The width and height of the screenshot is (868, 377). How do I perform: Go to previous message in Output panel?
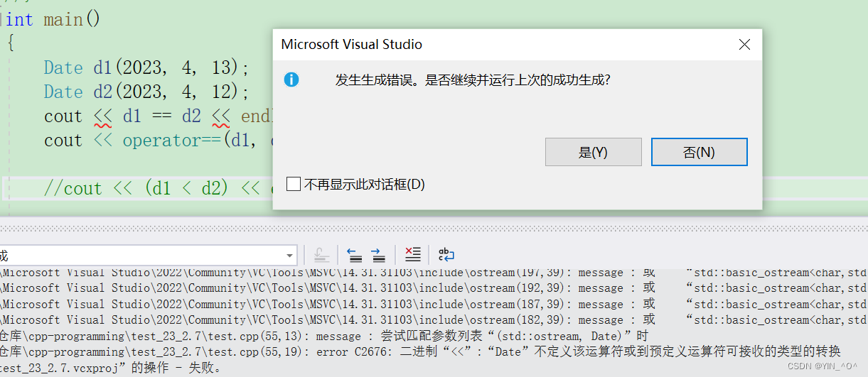pyautogui.click(x=354, y=255)
